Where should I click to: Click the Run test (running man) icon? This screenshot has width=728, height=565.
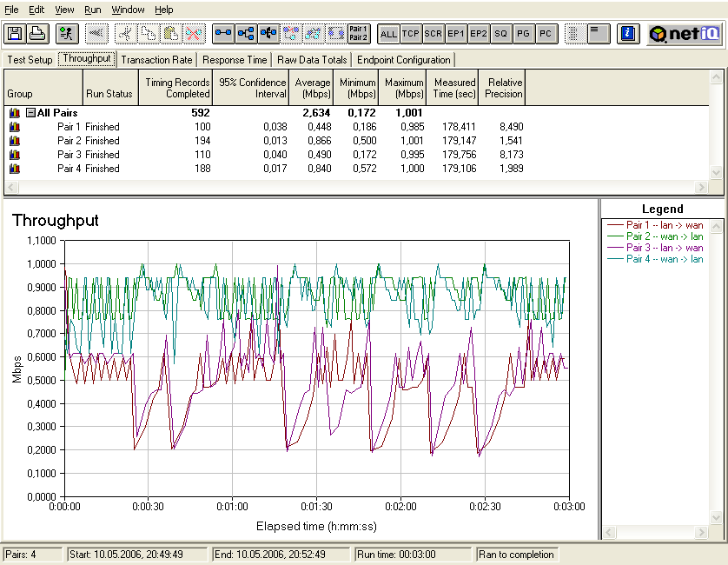(67, 34)
